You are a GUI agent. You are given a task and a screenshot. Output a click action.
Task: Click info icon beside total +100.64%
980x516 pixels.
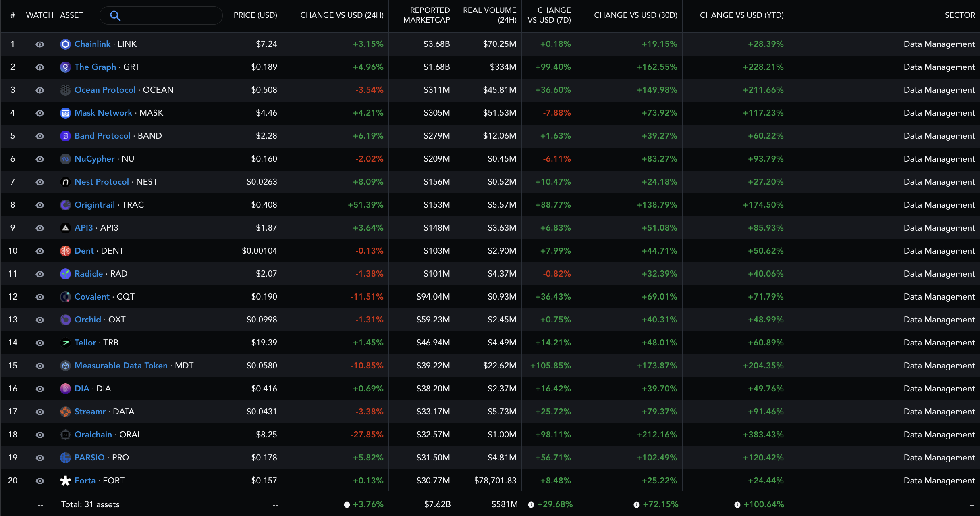coord(737,505)
